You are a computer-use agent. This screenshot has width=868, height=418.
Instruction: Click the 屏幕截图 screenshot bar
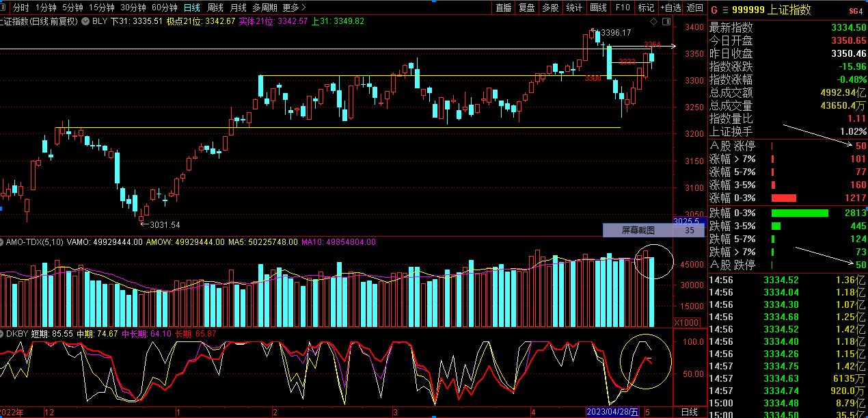tap(638, 231)
